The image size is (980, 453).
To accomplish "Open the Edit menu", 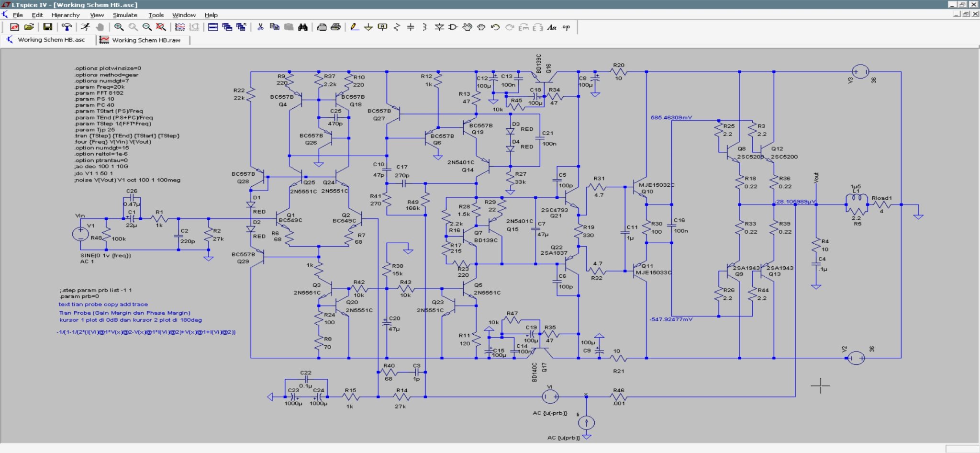I will (37, 15).
